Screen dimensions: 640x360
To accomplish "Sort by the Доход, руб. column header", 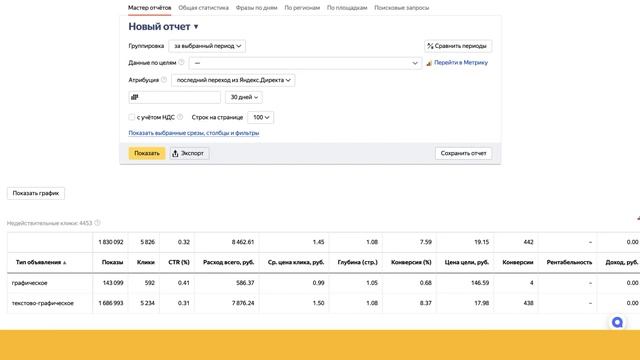I will coord(622,262).
